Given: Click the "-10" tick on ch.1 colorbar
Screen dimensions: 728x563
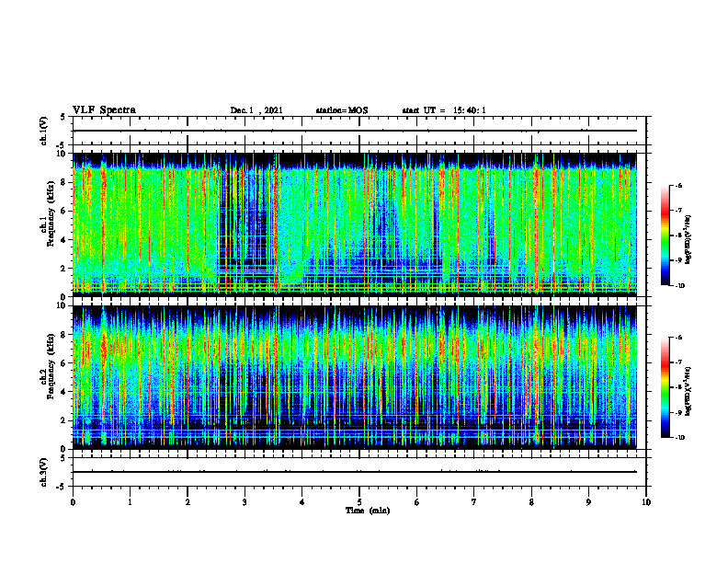Looking at the screenshot, I should (679, 285).
